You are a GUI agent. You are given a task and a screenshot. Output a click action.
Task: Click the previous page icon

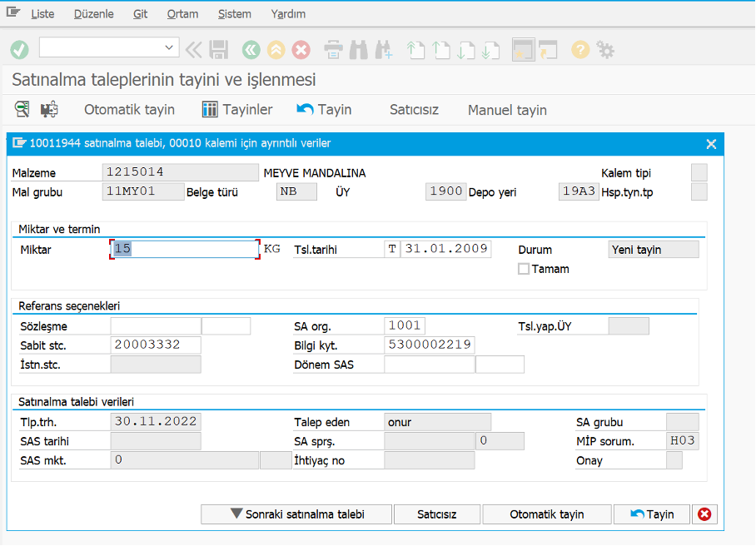[440, 50]
